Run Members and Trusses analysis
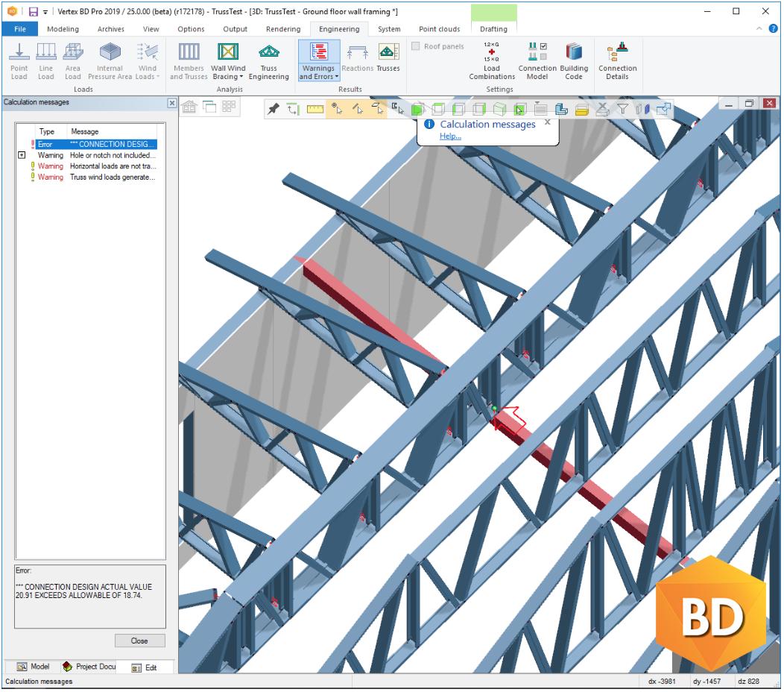This screenshot has width=784, height=692. coord(189,61)
